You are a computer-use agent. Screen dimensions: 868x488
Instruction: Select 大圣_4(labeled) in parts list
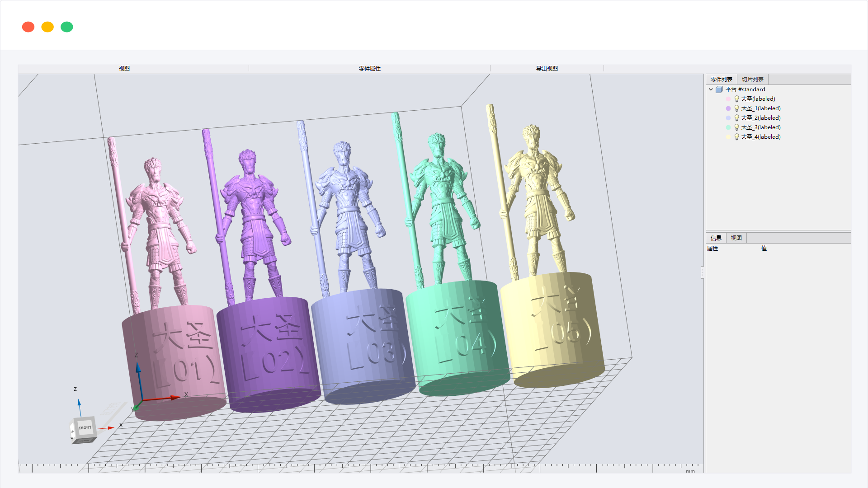click(x=760, y=137)
